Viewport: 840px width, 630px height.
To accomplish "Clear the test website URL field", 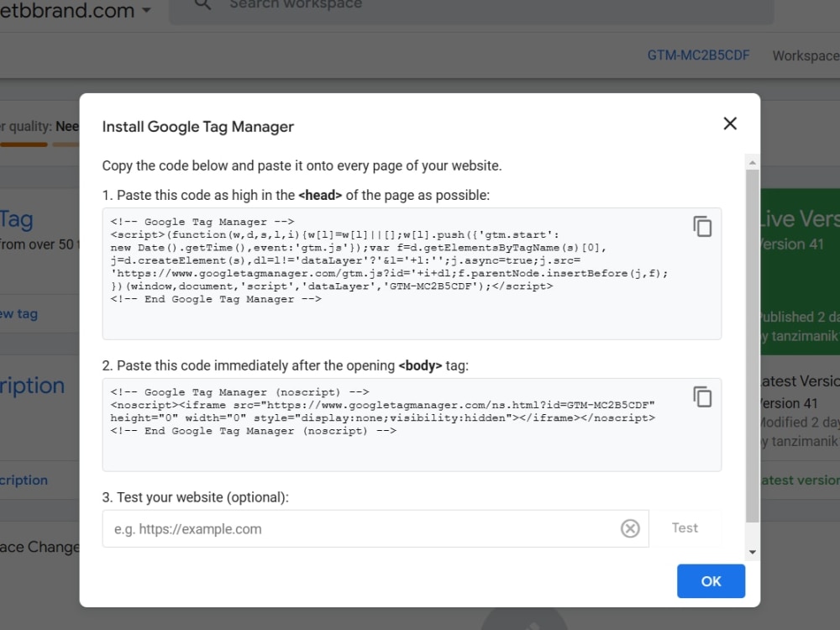I will (630, 528).
